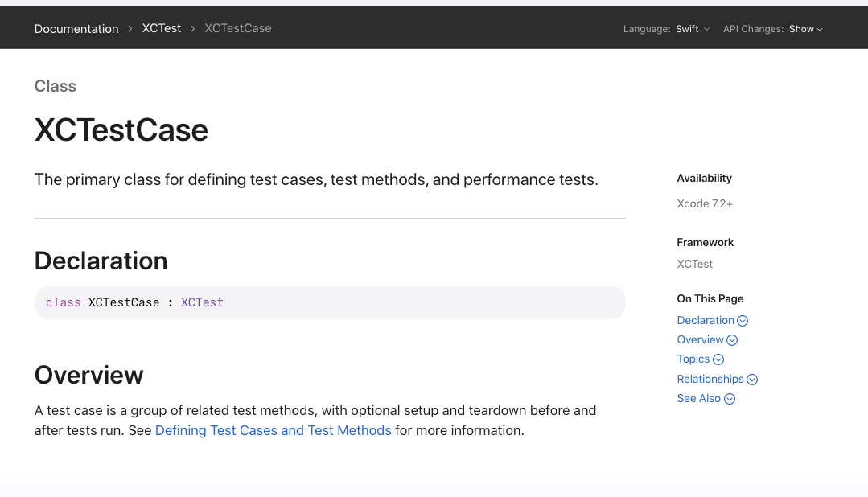Viewport: 868px width, 497px height.
Task: Click the small chevron right of Swift
Action: tap(706, 29)
